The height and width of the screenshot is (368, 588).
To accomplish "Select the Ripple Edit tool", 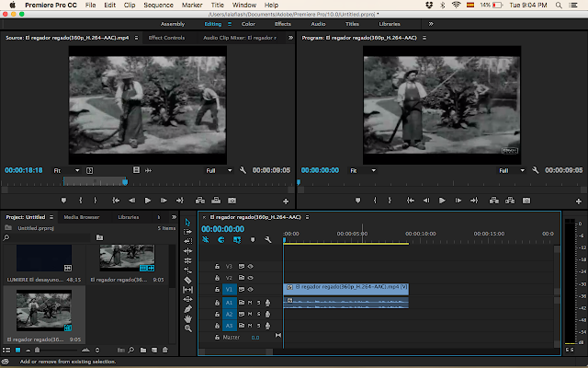I will (x=187, y=251).
